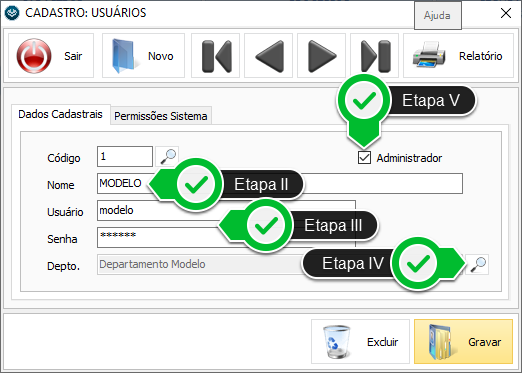522x373 pixels.
Task: Select the Dados Cadastrais tab
Action: pos(60,114)
